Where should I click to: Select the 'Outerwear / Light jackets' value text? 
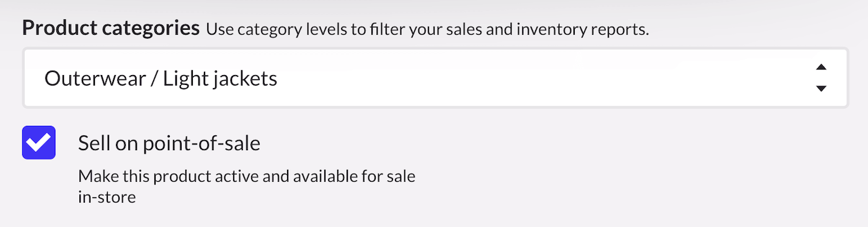pos(161,79)
